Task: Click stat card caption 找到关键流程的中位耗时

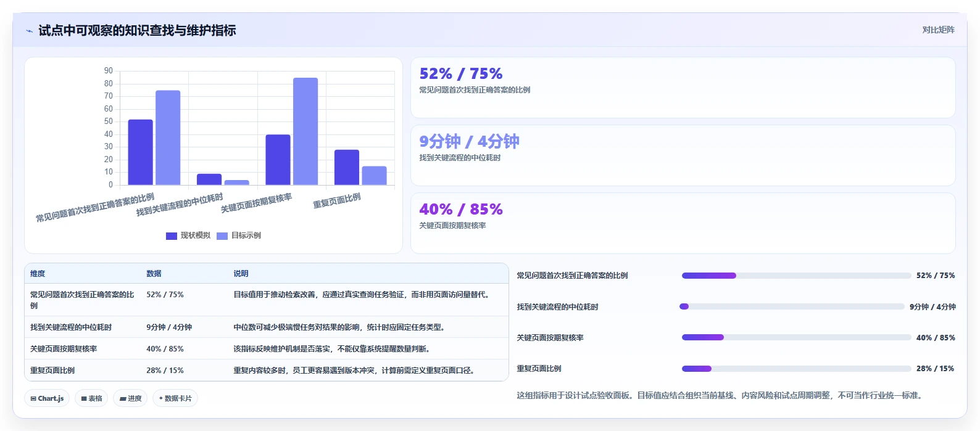Action: pos(460,158)
